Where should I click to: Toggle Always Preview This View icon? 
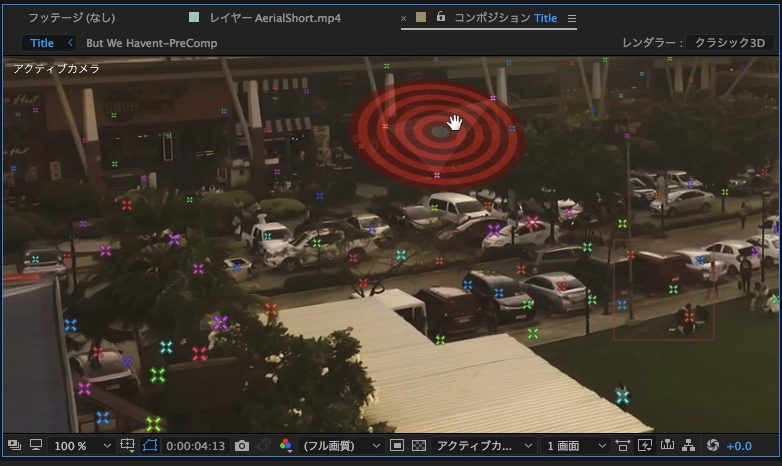coord(14,445)
